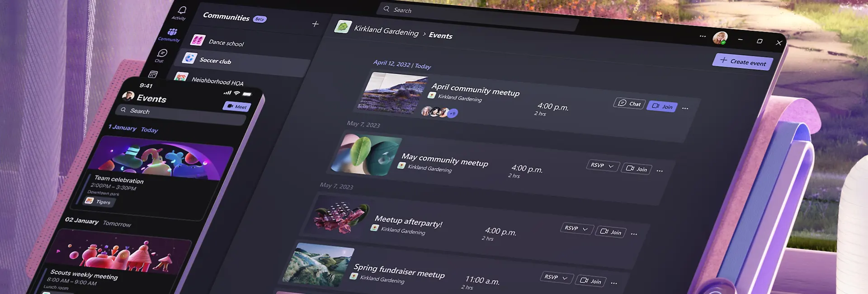View attendees of April community meetup
868x294 pixels.
coord(439,112)
